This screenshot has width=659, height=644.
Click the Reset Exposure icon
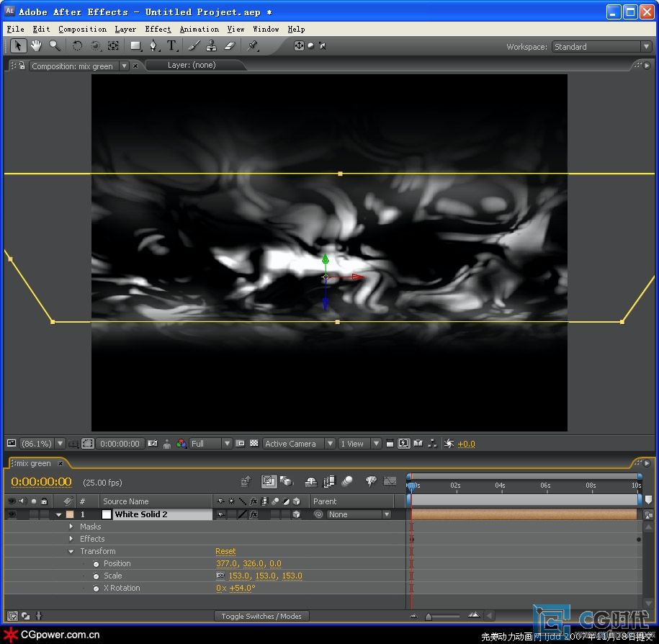[x=449, y=444]
